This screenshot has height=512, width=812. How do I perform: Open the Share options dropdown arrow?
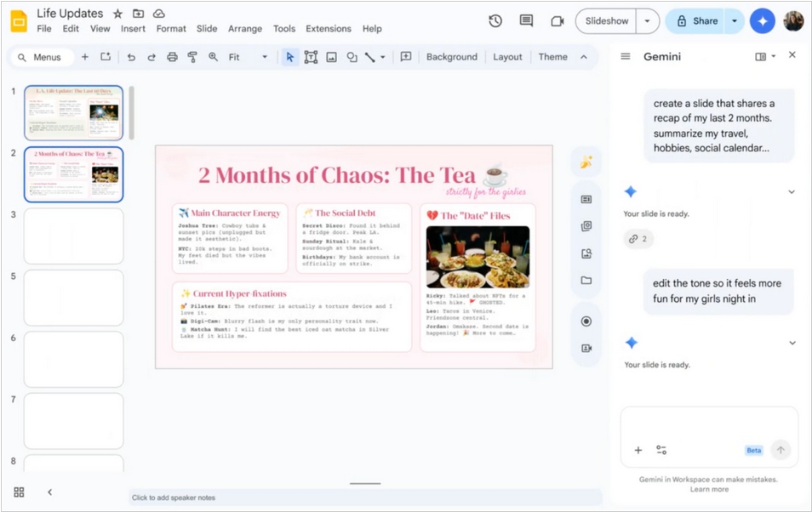pos(734,21)
